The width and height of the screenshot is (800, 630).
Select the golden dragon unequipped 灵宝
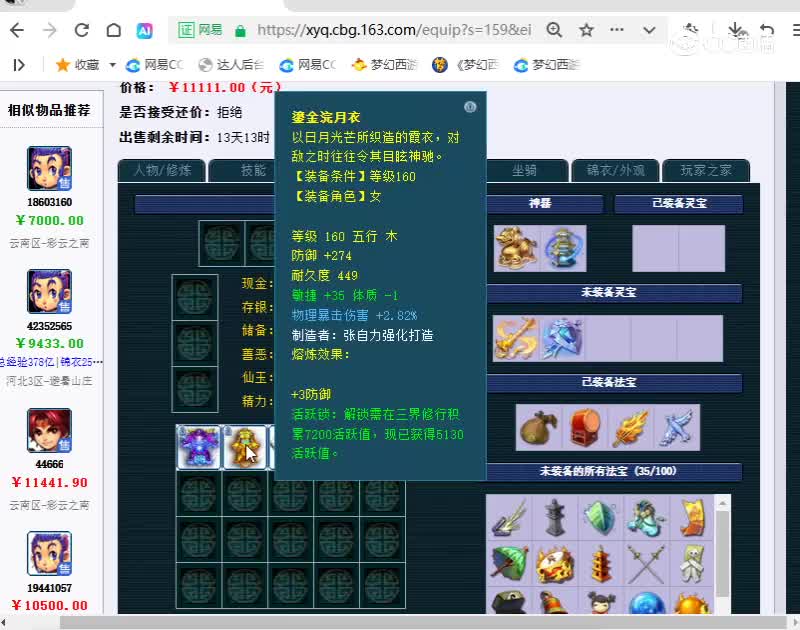tap(515, 339)
